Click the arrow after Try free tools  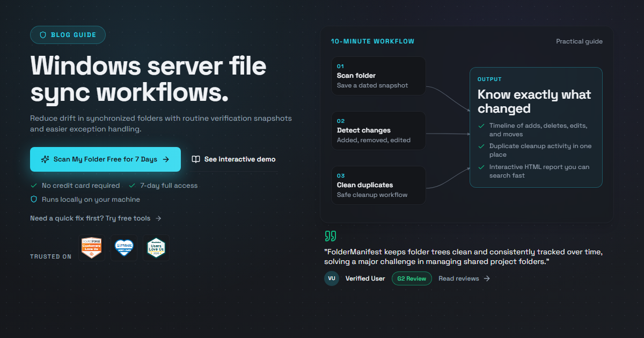158,218
